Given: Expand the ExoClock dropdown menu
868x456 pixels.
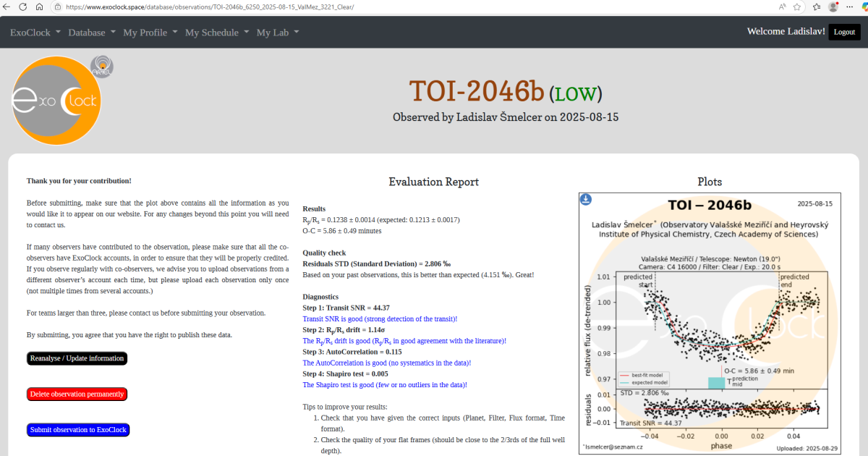Looking at the screenshot, I should click(35, 33).
